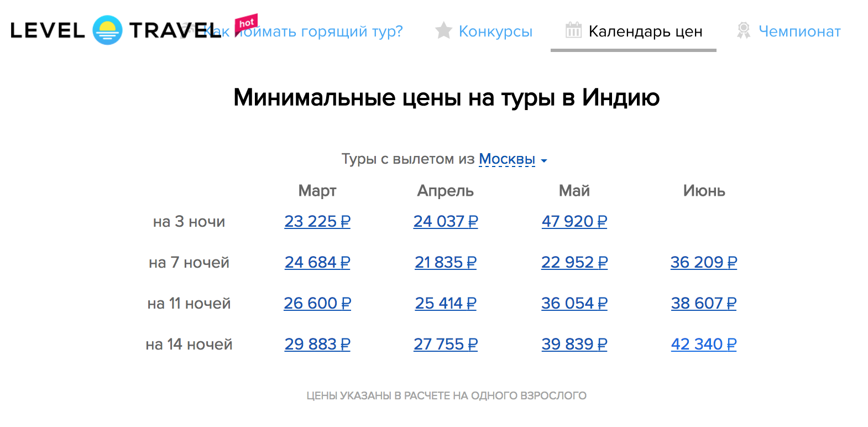Click the calendar icon beside Календарь цен

coord(573,30)
